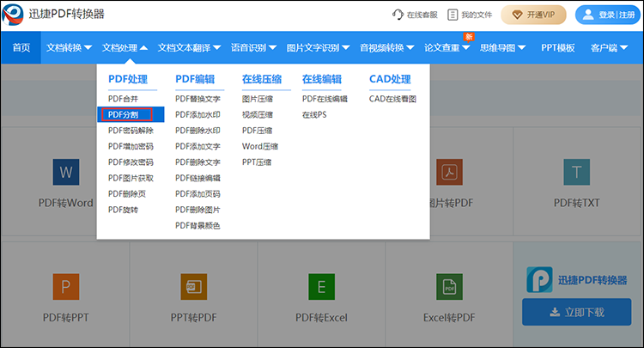
Task: Click the user avatar icon in login button
Action: 588,15
